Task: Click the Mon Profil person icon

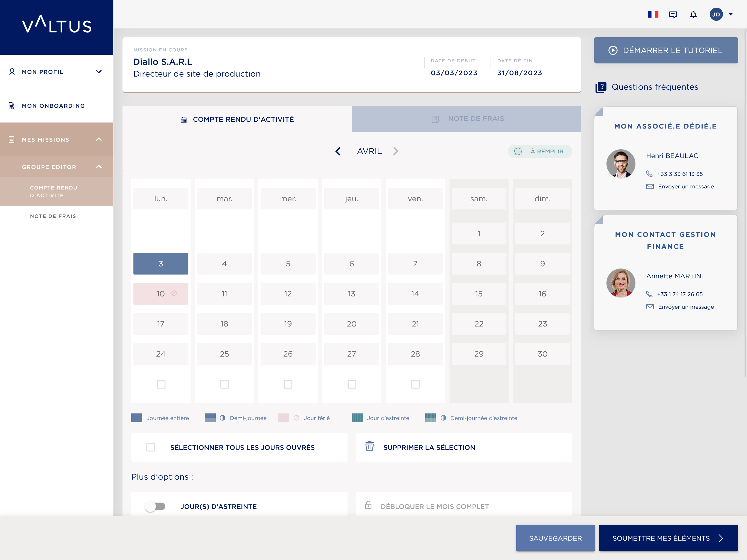Action: pyautogui.click(x=12, y=72)
